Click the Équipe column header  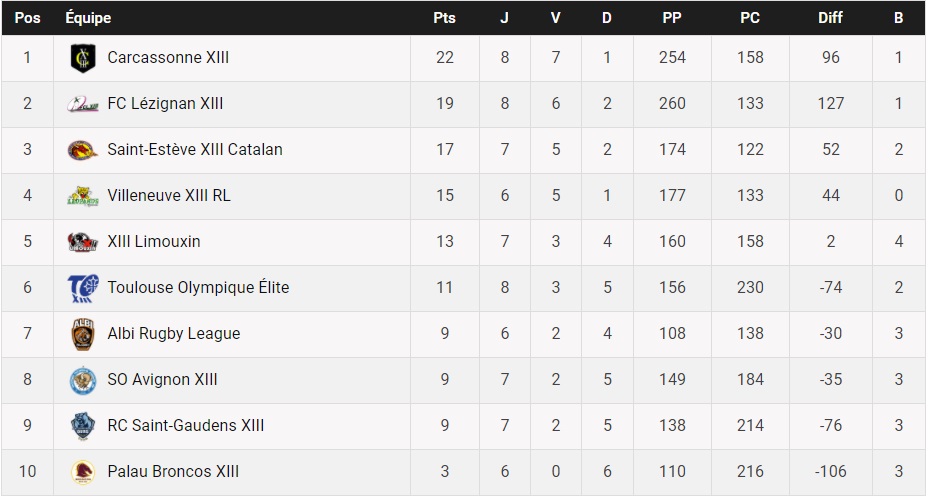coord(88,18)
